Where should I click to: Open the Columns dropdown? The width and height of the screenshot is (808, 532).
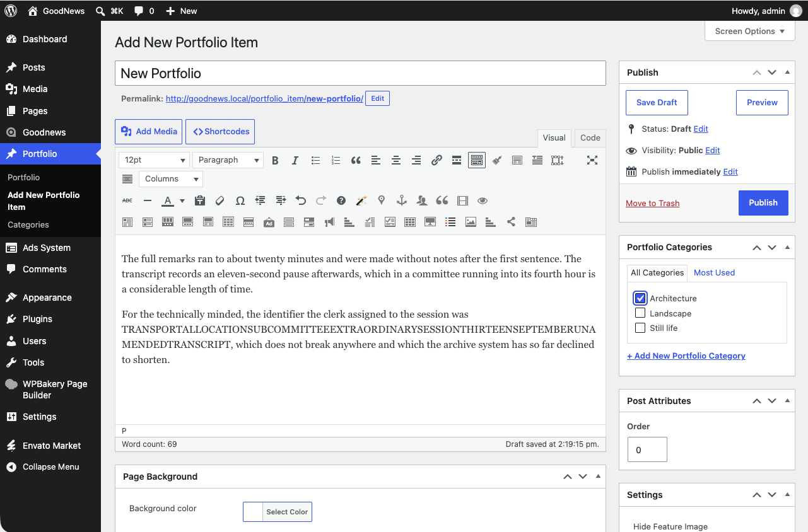pyautogui.click(x=170, y=179)
